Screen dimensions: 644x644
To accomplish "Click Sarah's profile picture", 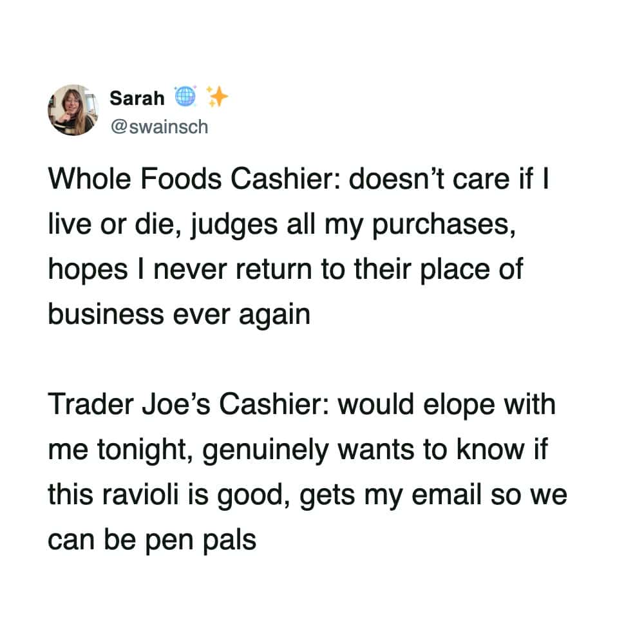I will (71, 109).
